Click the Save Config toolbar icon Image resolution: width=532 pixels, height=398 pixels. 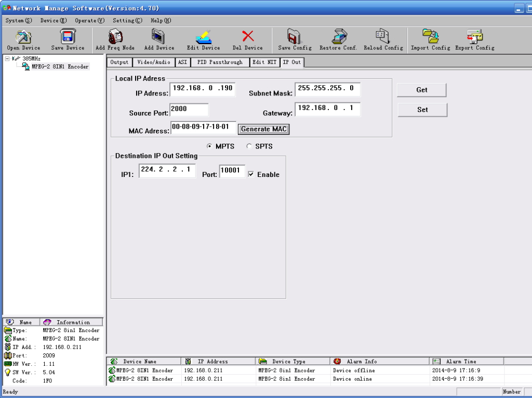[x=294, y=36]
